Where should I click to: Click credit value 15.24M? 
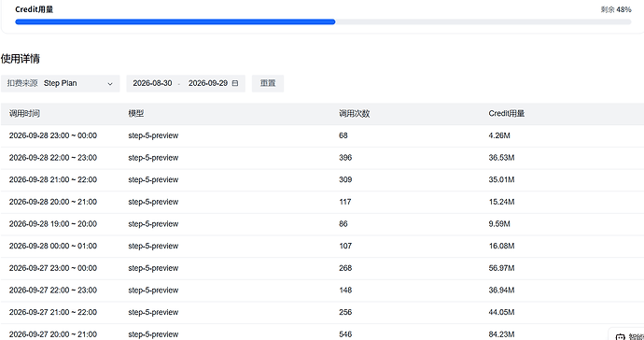click(x=501, y=203)
